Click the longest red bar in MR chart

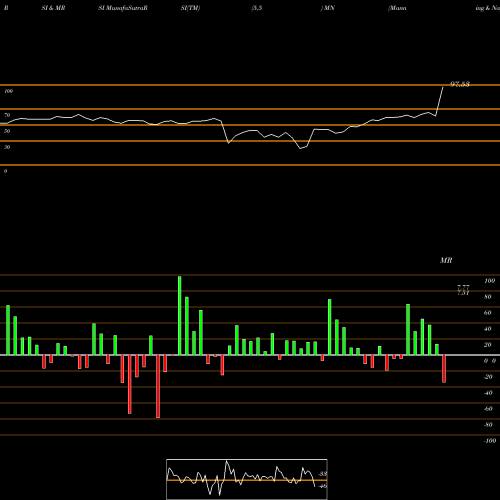coord(158,386)
